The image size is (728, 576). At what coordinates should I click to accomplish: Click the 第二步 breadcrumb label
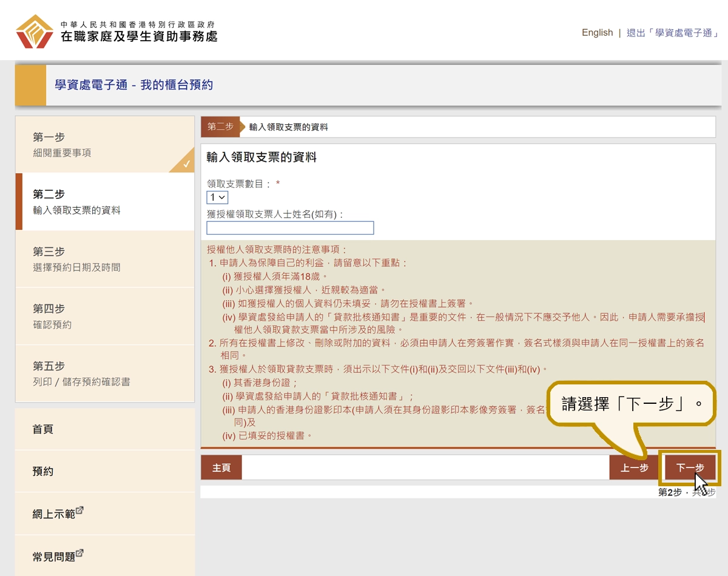(220, 127)
